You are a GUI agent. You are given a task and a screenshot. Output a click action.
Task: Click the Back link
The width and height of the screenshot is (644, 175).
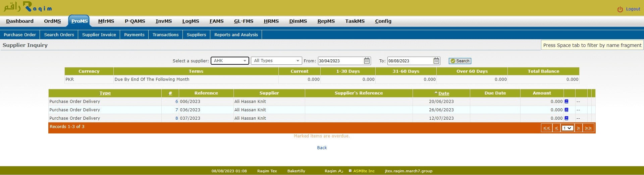click(x=322, y=148)
